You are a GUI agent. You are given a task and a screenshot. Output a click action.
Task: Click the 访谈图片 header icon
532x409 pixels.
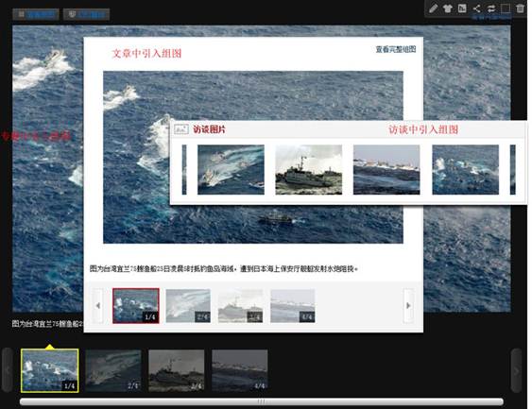pyautogui.click(x=181, y=129)
